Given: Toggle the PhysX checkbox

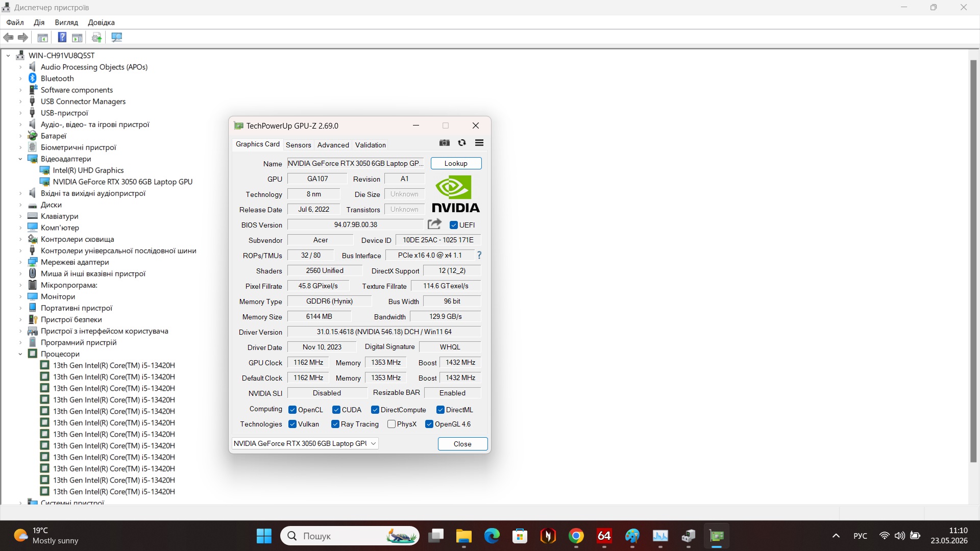Looking at the screenshot, I should [x=391, y=424].
